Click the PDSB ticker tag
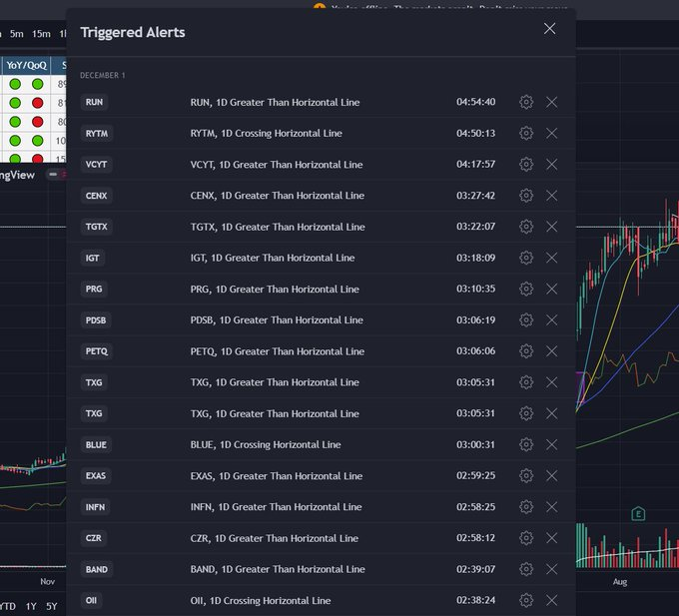Screen dimensions: 679x616 pos(96,320)
